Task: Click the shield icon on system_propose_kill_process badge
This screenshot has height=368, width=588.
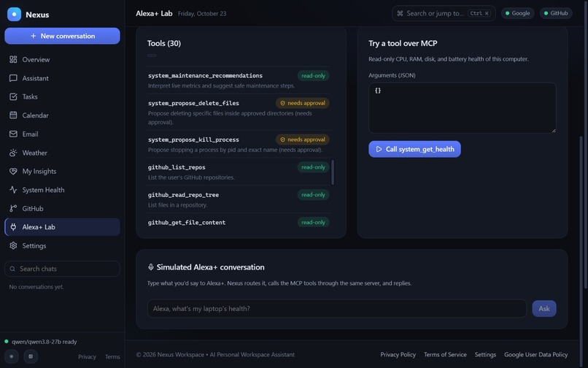Action: (283, 139)
